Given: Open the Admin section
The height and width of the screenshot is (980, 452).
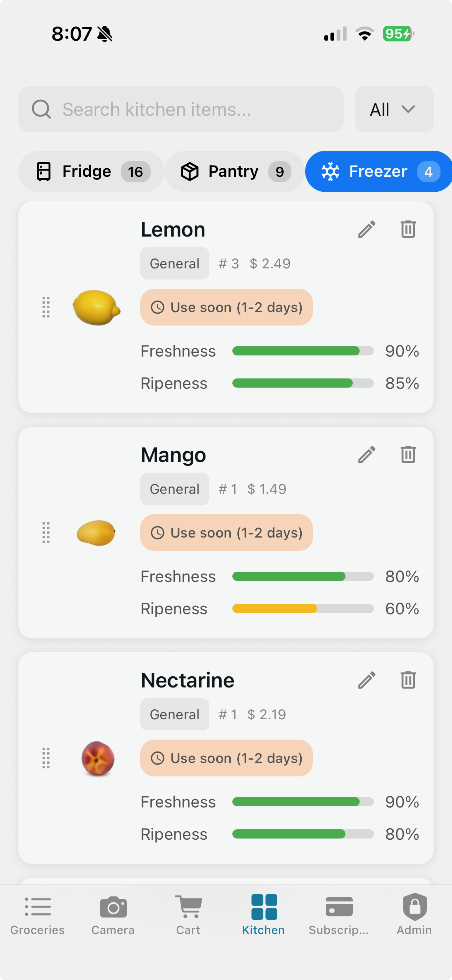Looking at the screenshot, I should 414,914.
